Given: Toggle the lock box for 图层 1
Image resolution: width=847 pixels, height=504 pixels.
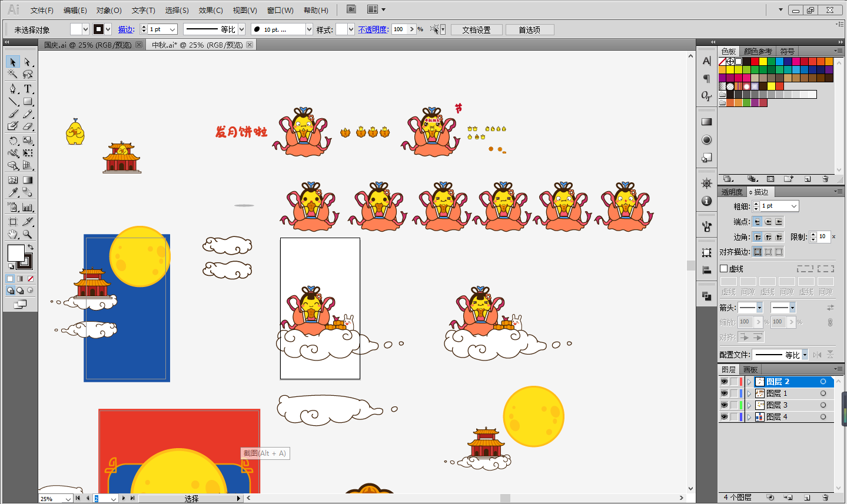Looking at the screenshot, I should click(734, 393).
